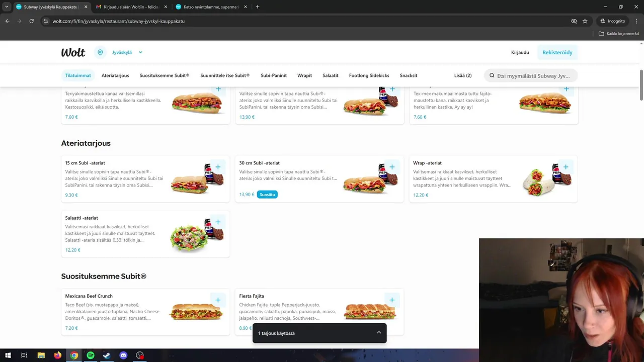Open the Chrome three-dot menu
The height and width of the screenshot is (362, 644).
pyautogui.click(x=636, y=21)
